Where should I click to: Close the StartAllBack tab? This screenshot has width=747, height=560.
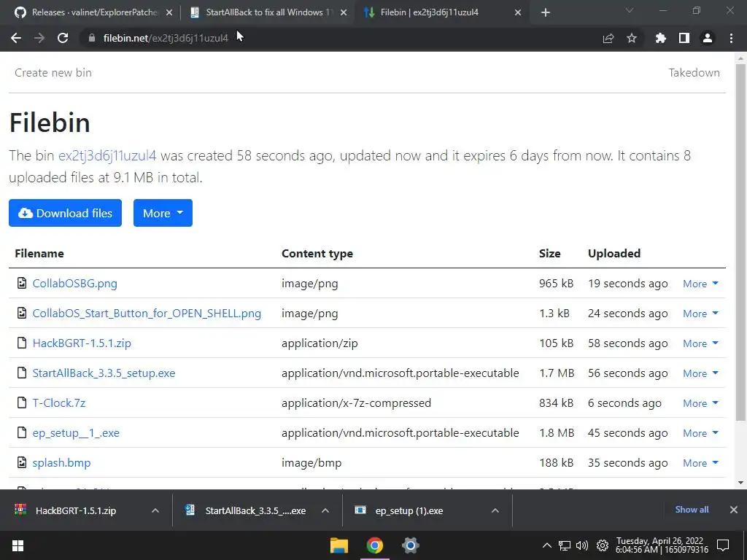344,13
